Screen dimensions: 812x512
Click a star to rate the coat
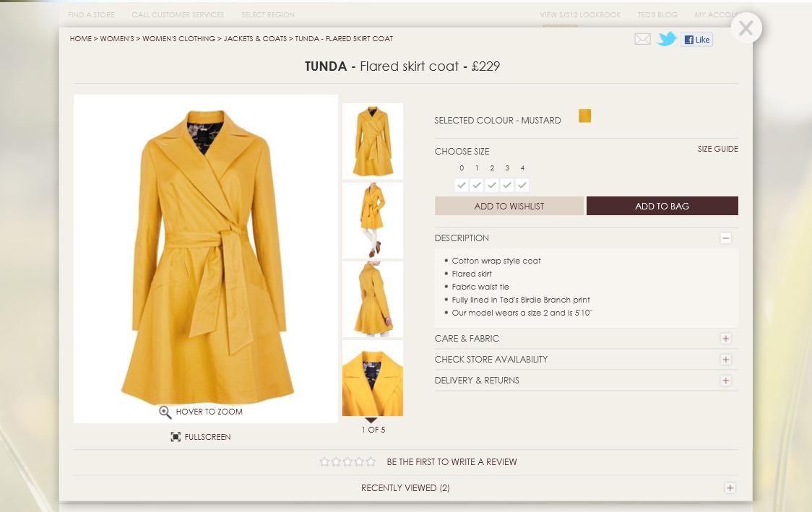tap(347, 461)
